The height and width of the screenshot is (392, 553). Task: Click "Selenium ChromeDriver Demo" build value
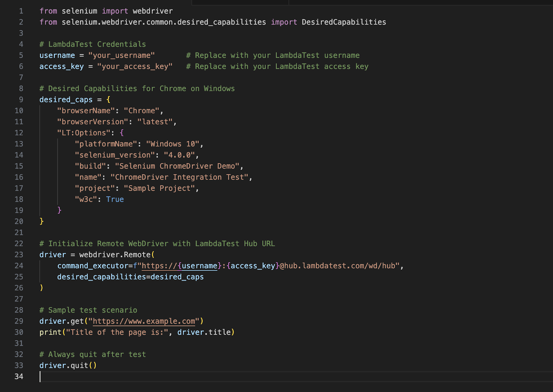click(x=177, y=166)
